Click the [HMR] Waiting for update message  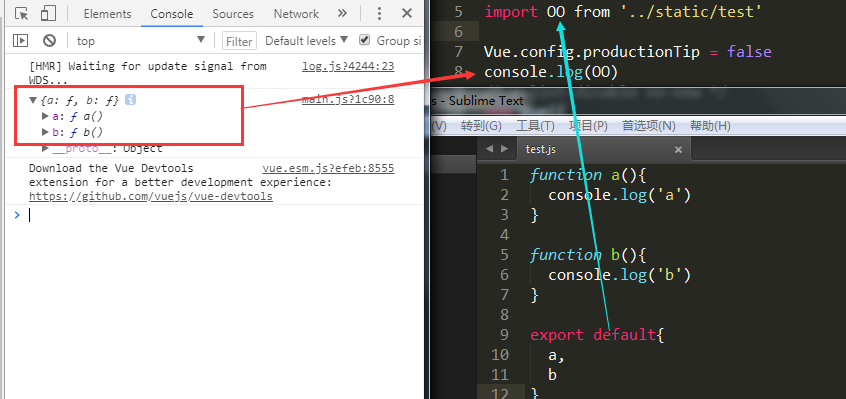point(147,73)
